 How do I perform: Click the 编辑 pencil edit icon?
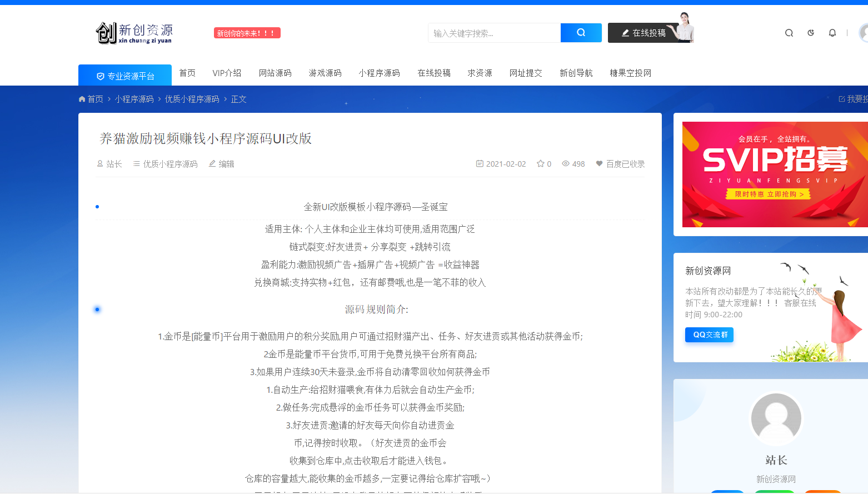click(x=212, y=163)
